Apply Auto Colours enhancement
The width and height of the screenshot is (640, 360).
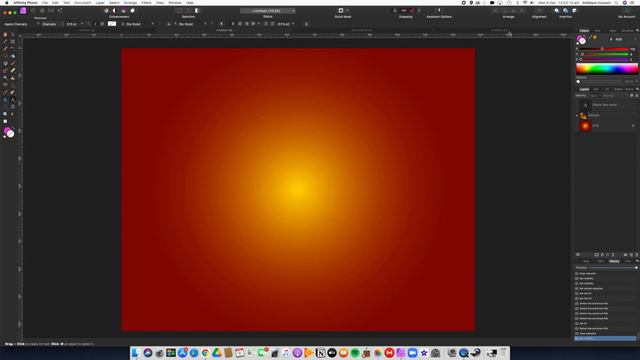click(123, 11)
